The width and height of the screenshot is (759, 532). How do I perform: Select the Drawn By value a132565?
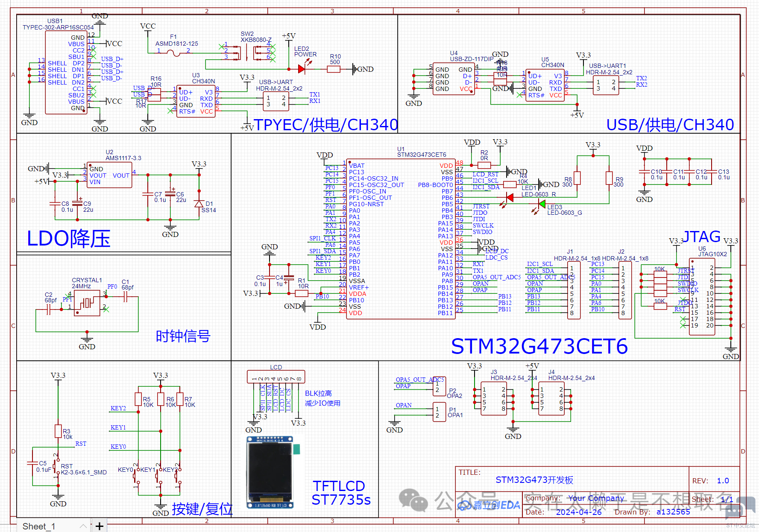pyautogui.click(x=673, y=512)
